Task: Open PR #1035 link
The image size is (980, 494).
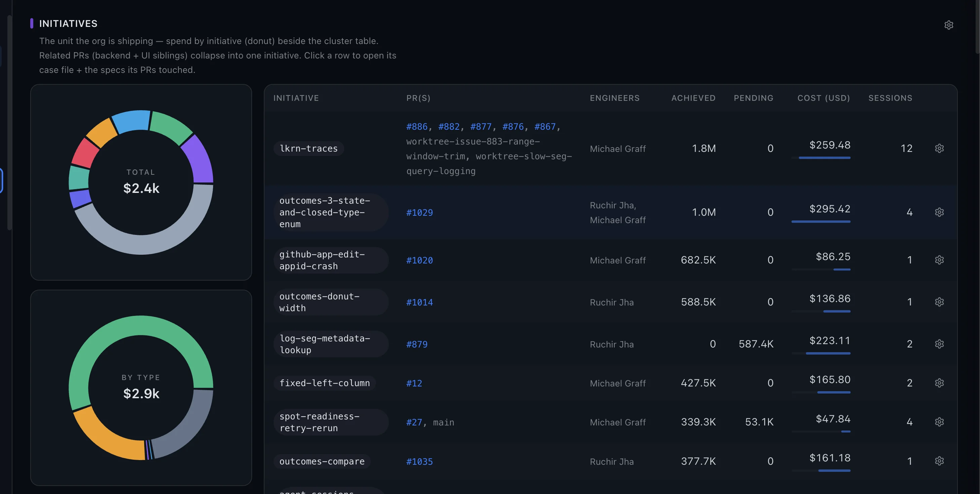Action: (419, 462)
